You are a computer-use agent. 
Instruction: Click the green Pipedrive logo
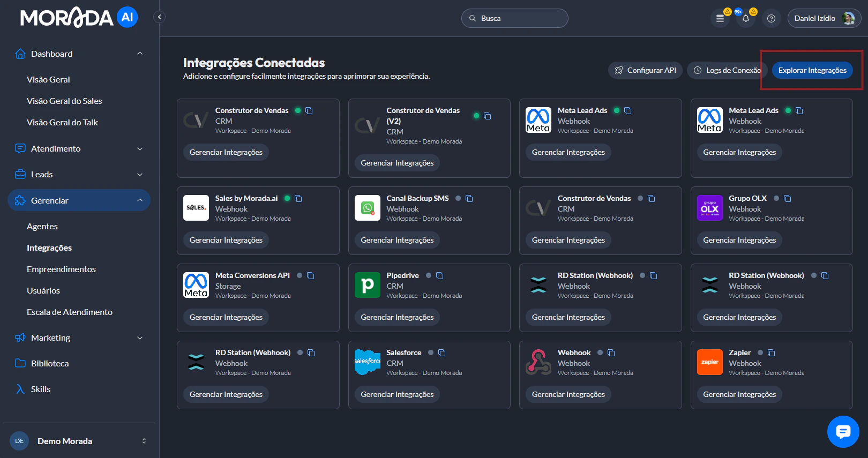point(368,285)
